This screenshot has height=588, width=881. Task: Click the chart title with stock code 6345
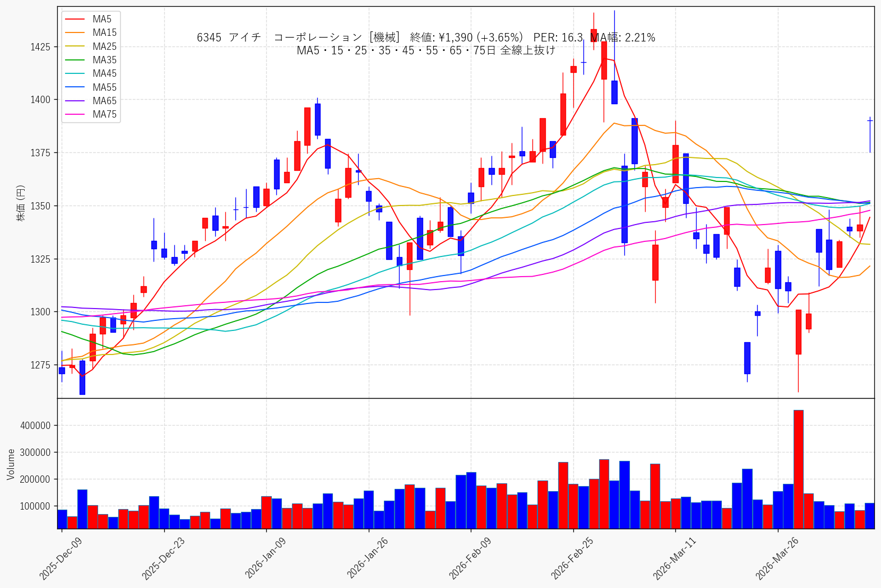tap(426, 38)
